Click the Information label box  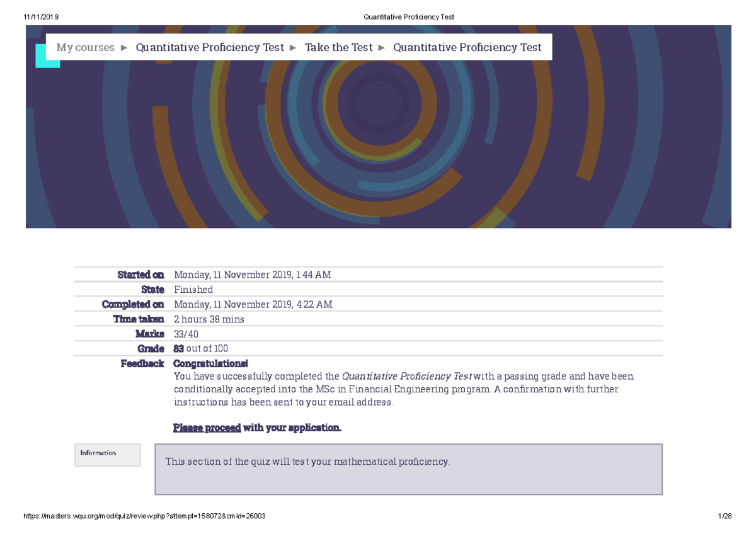107,455
